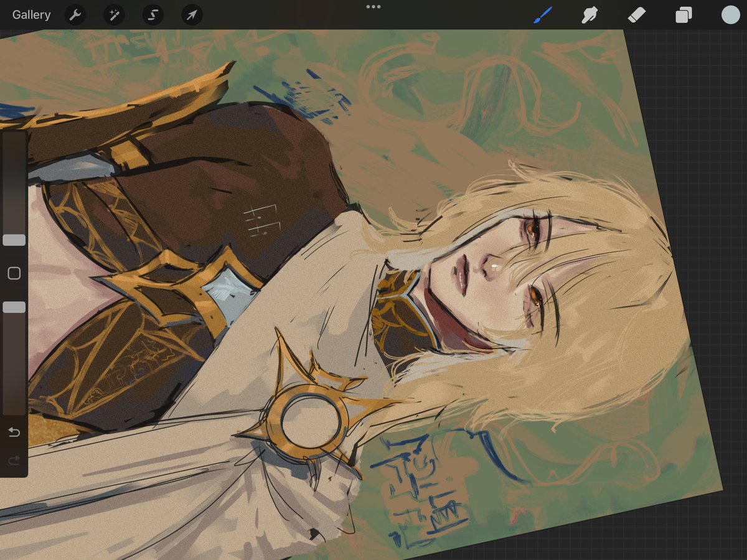Tap the square modify button on the sidebar

pos(14,273)
